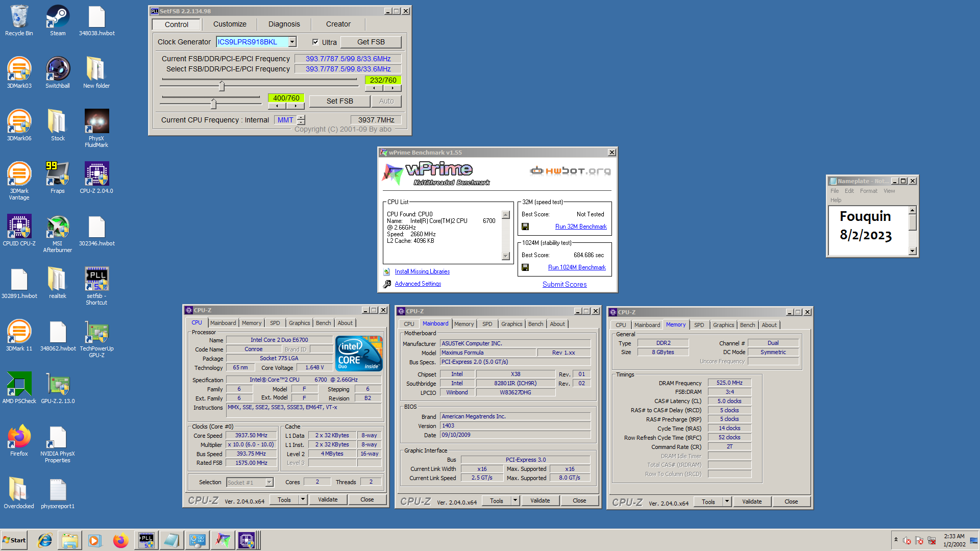
Task: Open Format menu in Notepad
Action: [868, 191]
